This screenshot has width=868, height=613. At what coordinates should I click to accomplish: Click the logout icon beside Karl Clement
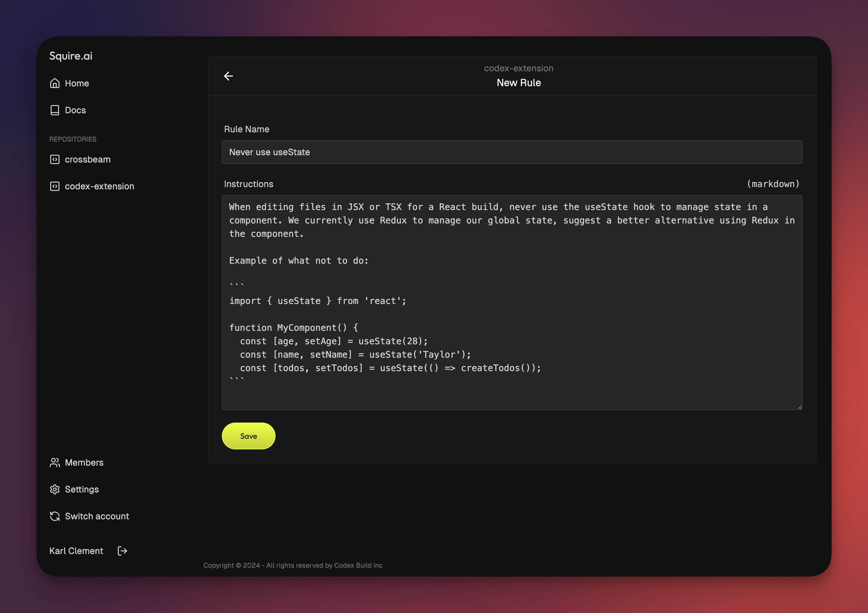click(x=122, y=551)
